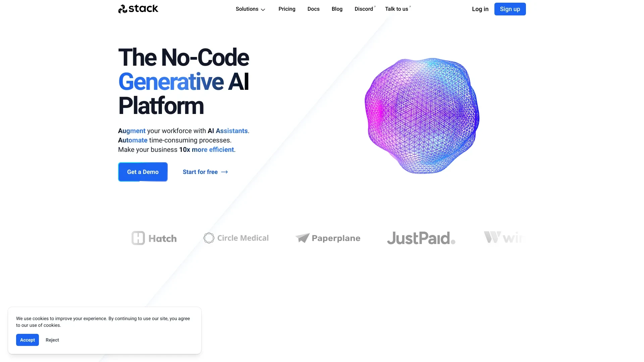
Task: Expand the Solutions dropdown menu
Action: point(250,9)
